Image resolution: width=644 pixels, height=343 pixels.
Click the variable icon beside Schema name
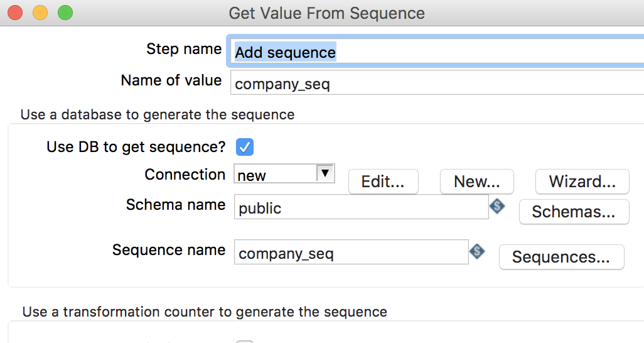(x=497, y=206)
